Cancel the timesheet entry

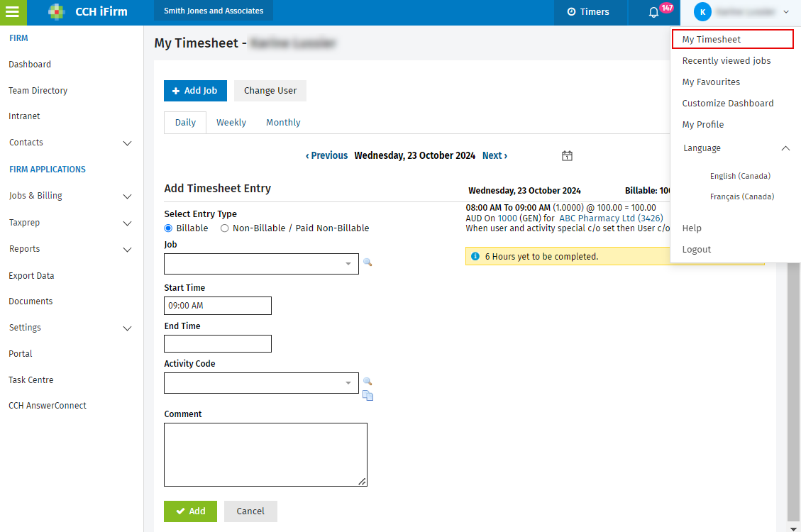click(x=250, y=511)
